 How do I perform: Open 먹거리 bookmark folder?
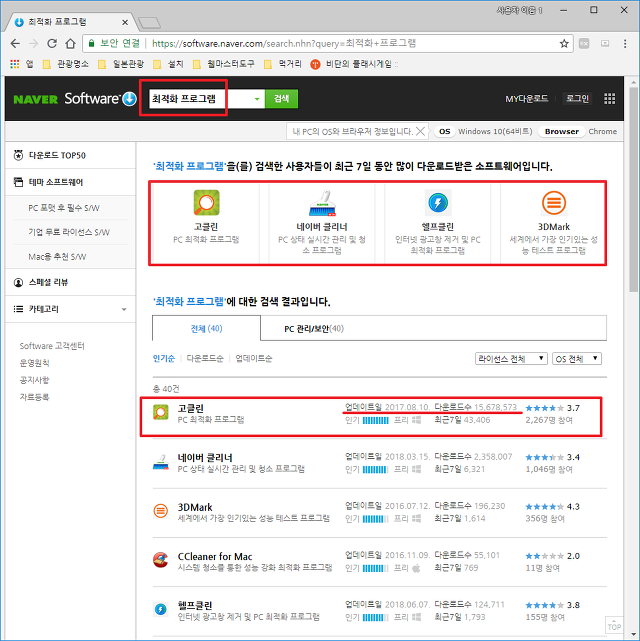283,64
